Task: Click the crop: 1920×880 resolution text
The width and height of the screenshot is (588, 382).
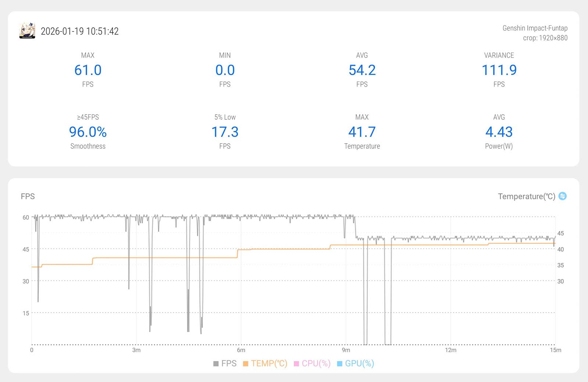Action: (545, 38)
